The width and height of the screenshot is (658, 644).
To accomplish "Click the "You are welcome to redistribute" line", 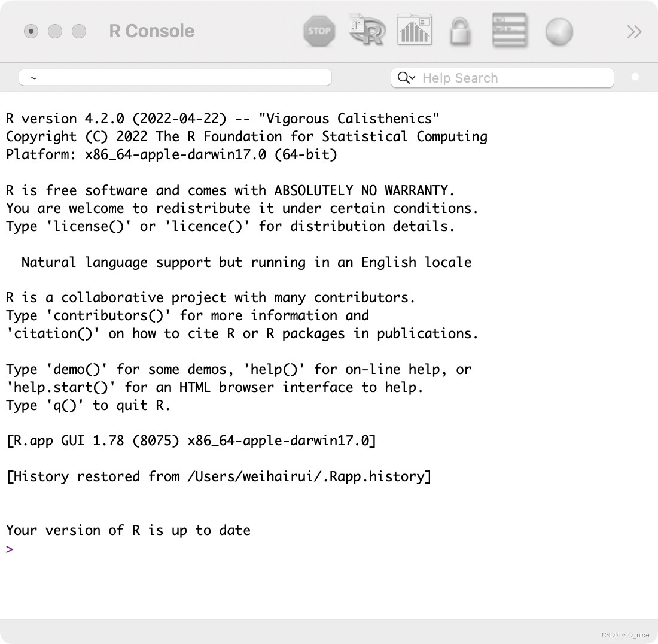I will pyautogui.click(x=242, y=209).
